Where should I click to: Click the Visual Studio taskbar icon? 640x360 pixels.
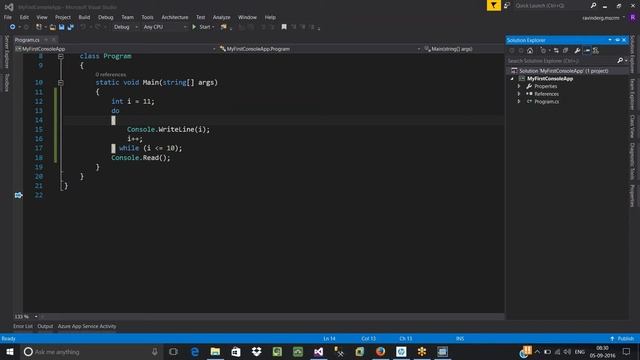tap(318, 352)
